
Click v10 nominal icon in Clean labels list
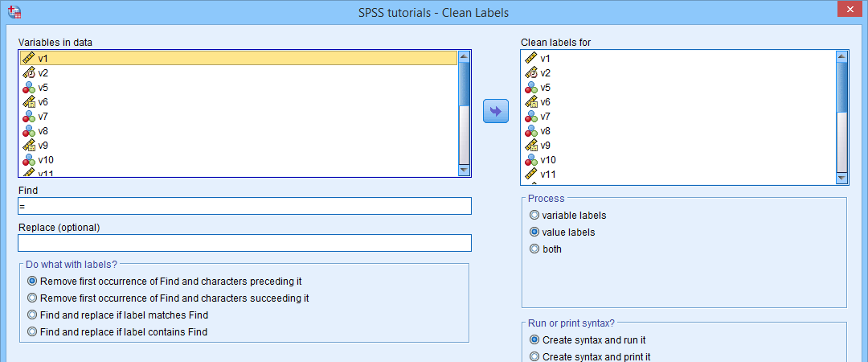tap(531, 159)
